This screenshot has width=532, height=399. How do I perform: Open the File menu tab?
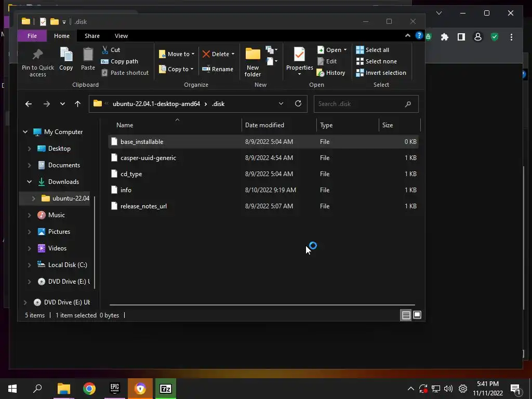click(x=32, y=36)
